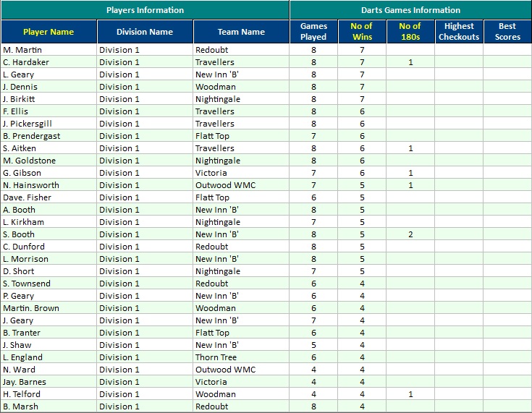Viewport: 532px width, 413px height.
Task: Click the Highest Checkouts column header
Action: (459, 32)
